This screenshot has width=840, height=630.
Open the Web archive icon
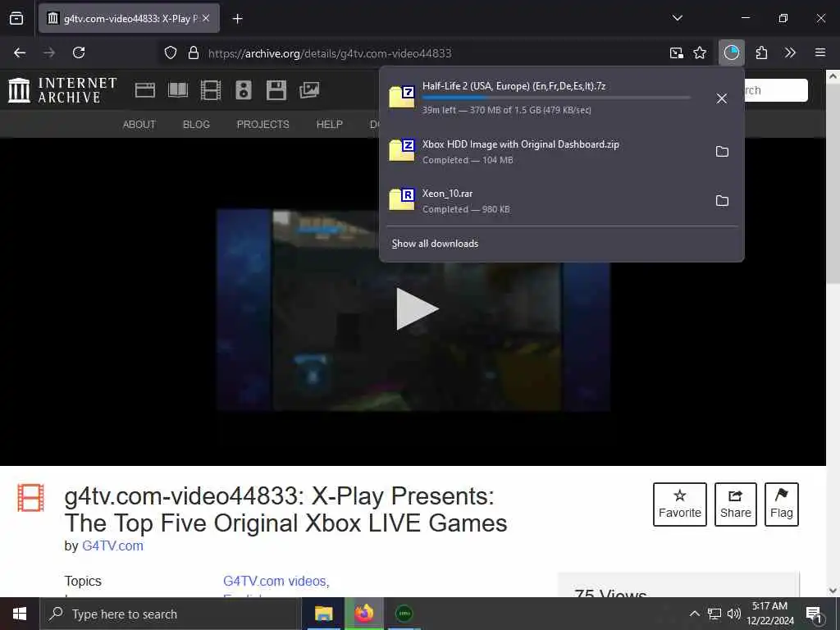tap(144, 90)
